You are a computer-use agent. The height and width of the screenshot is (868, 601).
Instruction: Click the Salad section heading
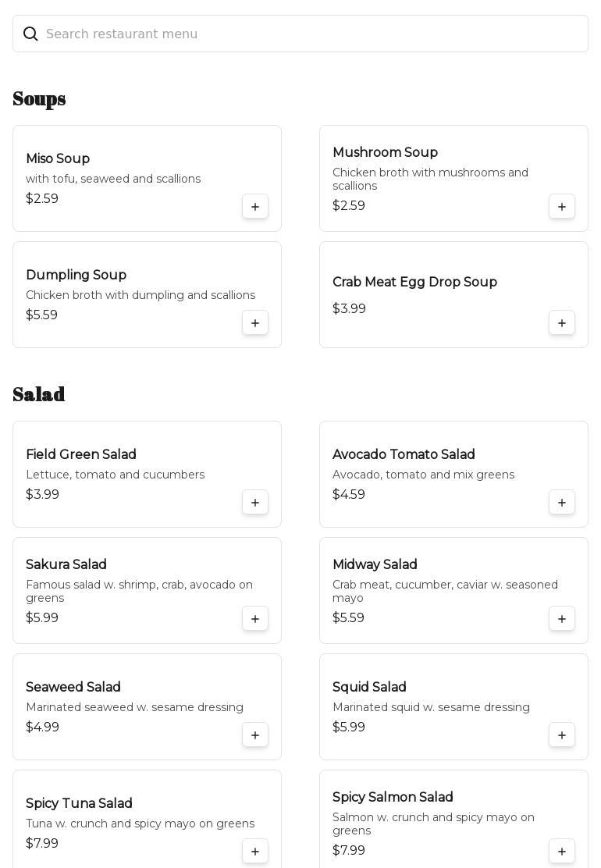click(39, 395)
